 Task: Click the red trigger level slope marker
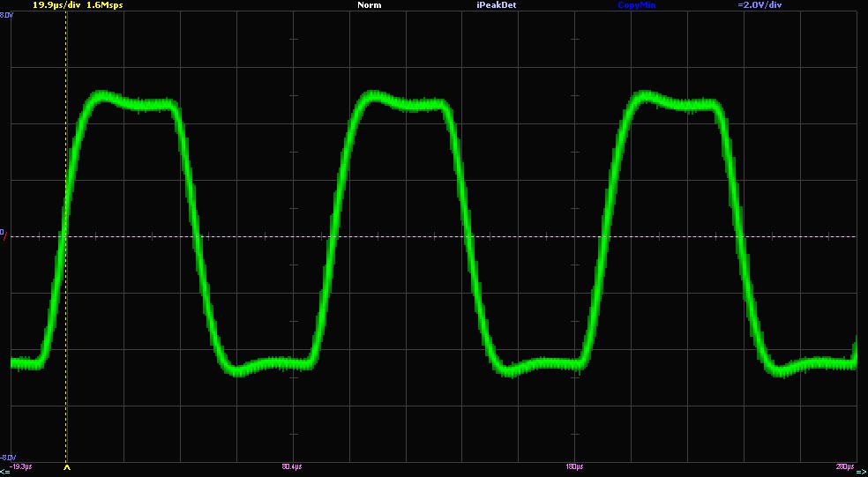(x=4, y=238)
